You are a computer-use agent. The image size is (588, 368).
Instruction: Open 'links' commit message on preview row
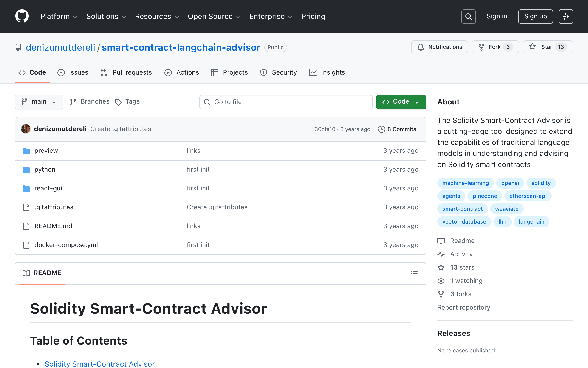click(x=193, y=151)
